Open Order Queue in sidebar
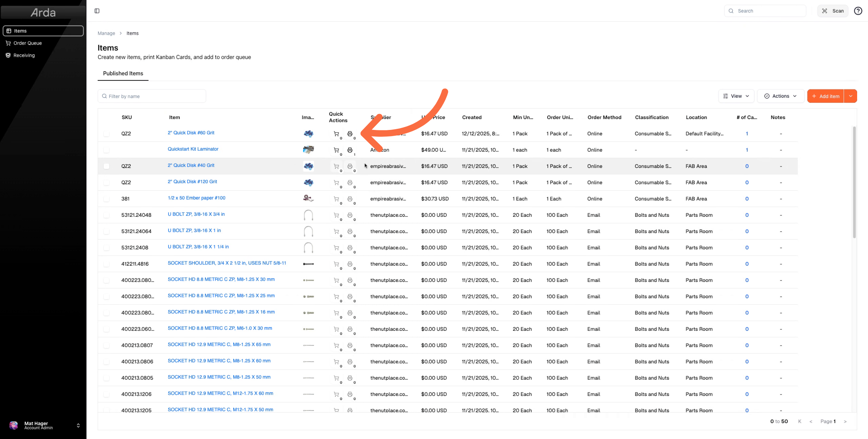868x439 pixels. pos(43,43)
